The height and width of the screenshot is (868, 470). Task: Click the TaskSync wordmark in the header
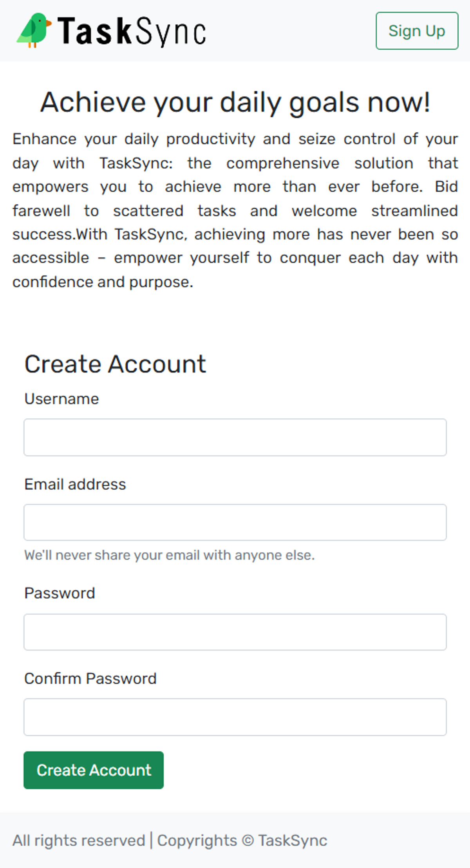[x=132, y=31]
